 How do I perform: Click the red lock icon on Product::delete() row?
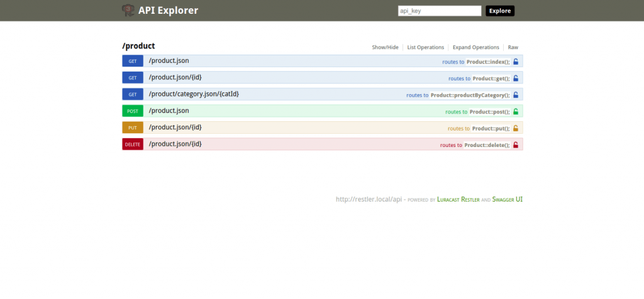tap(516, 144)
